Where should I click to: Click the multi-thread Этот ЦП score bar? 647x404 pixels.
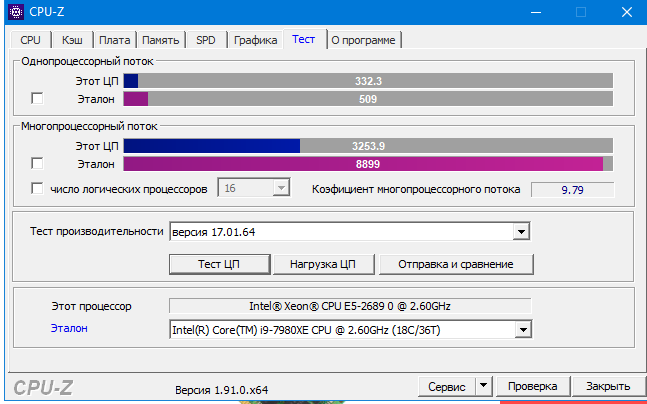click(368, 146)
